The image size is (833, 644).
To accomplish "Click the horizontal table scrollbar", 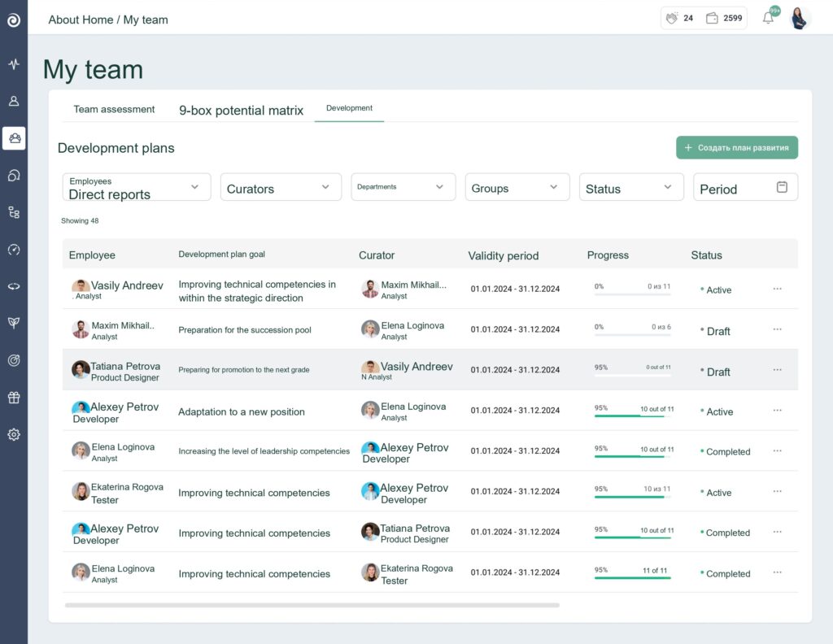I will coord(312,605).
